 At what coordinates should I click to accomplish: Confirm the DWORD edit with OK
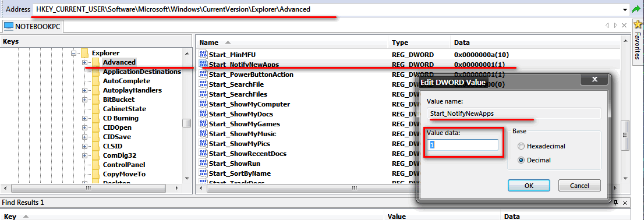pos(529,186)
